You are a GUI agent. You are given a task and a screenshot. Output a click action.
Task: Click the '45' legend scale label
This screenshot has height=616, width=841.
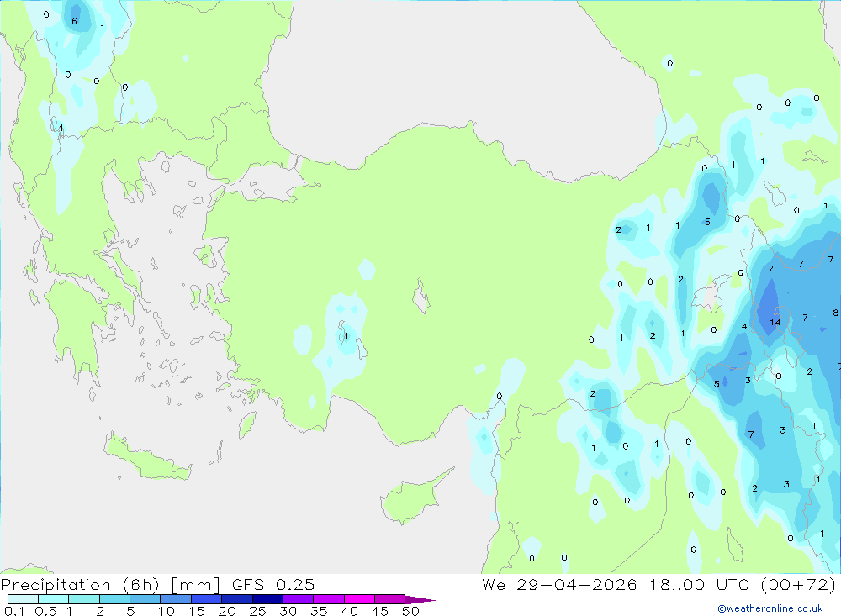pyautogui.click(x=380, y=611)
